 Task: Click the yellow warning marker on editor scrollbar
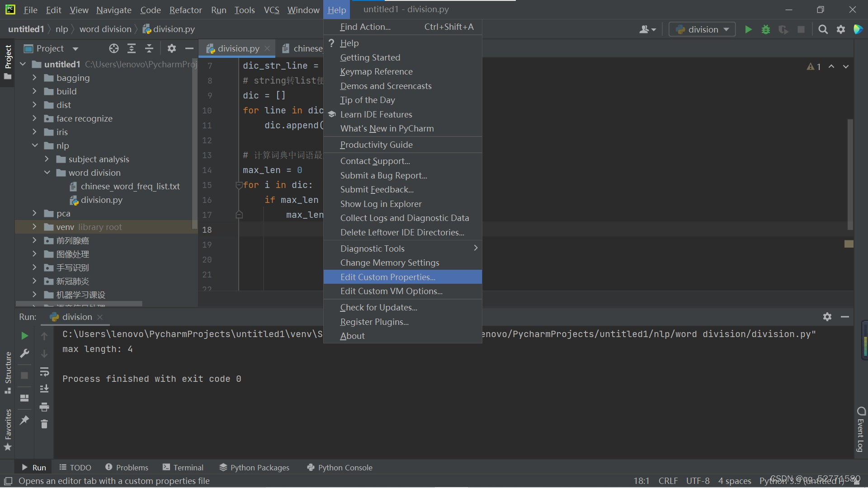[x=849, y=244]
